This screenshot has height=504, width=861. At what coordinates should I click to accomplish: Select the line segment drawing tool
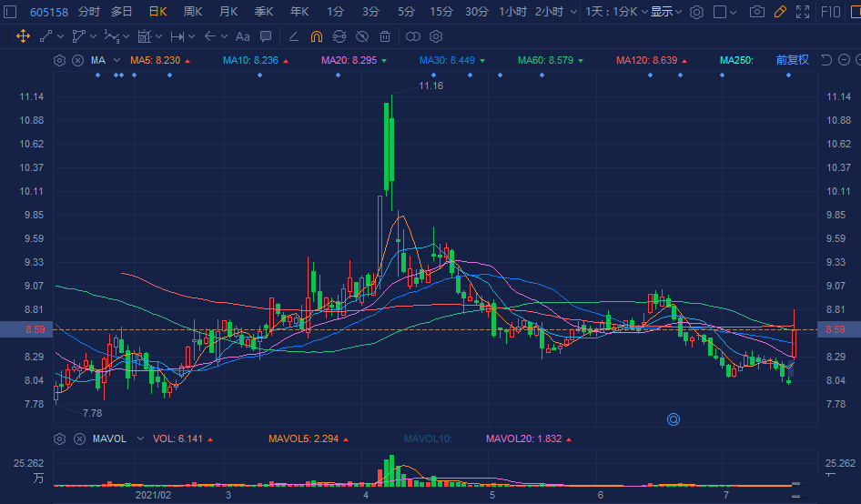click(46, 36)
